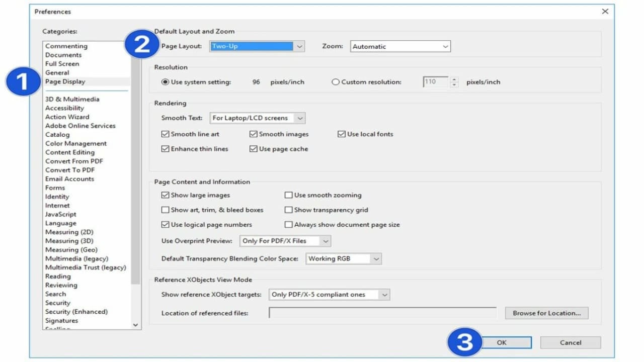Uncheck Smooth line art checkbox

coord(165,134)
